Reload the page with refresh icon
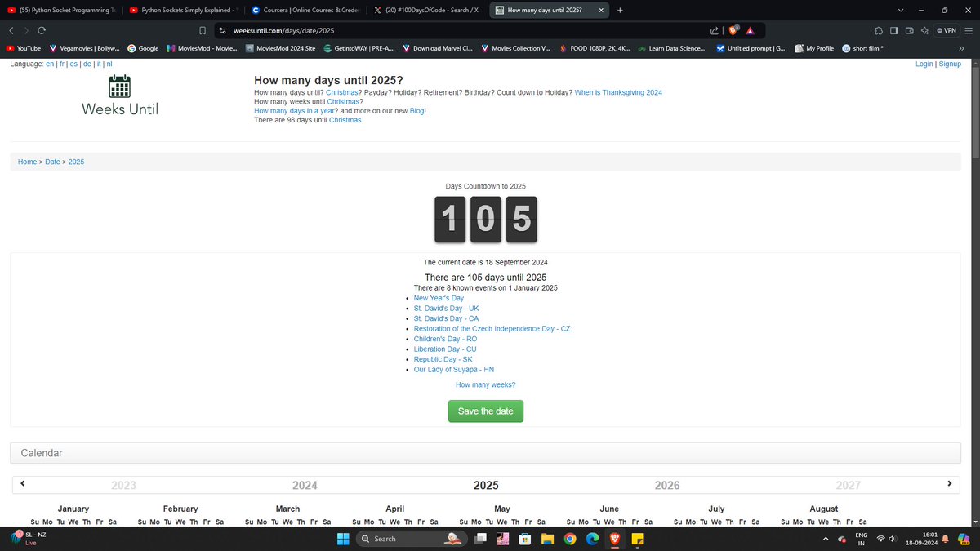The image size is (980, 551). click(41, 30)
